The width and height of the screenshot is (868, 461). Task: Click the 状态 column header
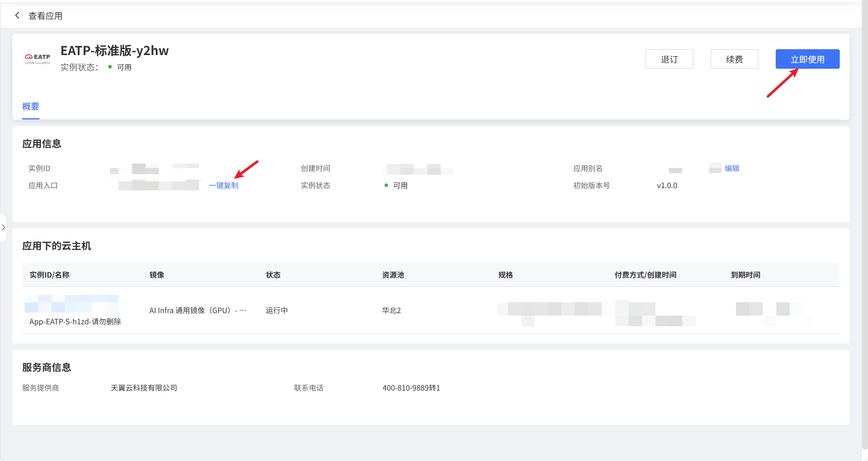(x=273, y=275)
